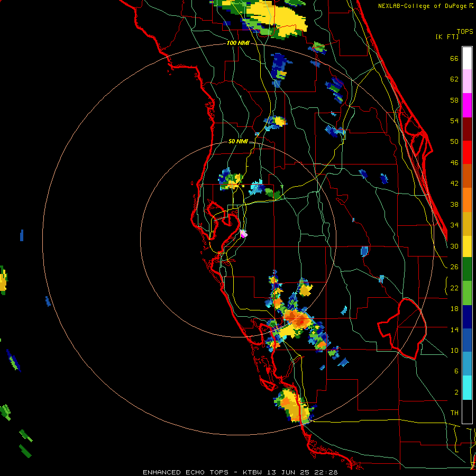Viewport: 476px width, 476px height.
Task: Click the 26 legend value
Action: (454, 267)
